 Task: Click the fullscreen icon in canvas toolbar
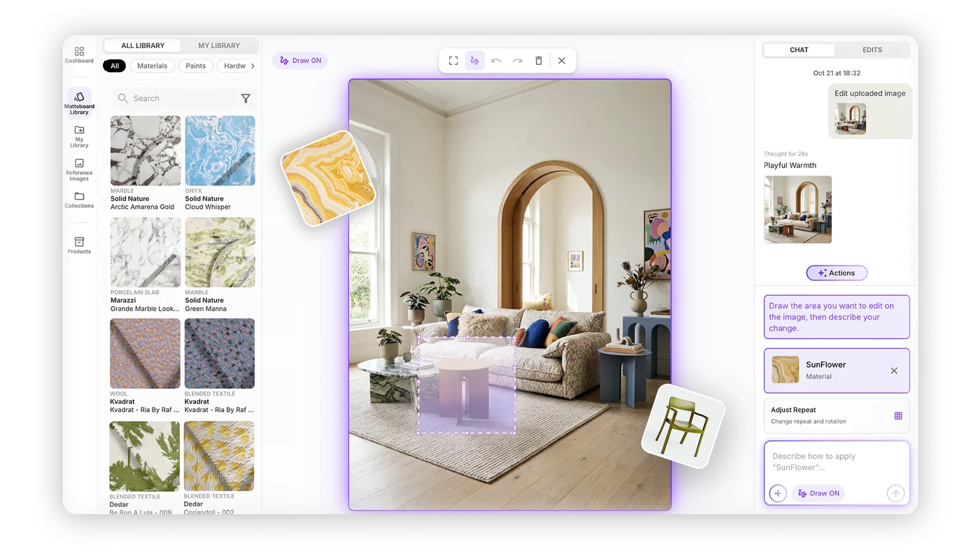tap(453, 61)
